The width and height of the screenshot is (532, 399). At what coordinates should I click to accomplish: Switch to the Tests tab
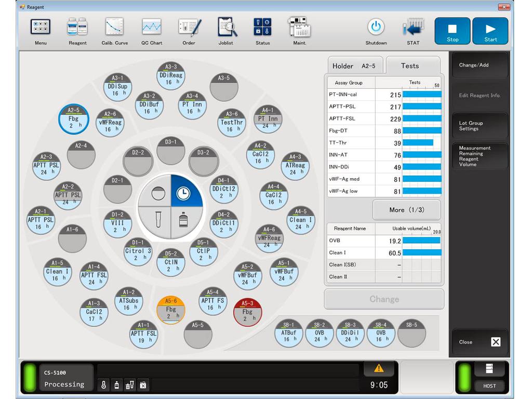pos(413,65)
